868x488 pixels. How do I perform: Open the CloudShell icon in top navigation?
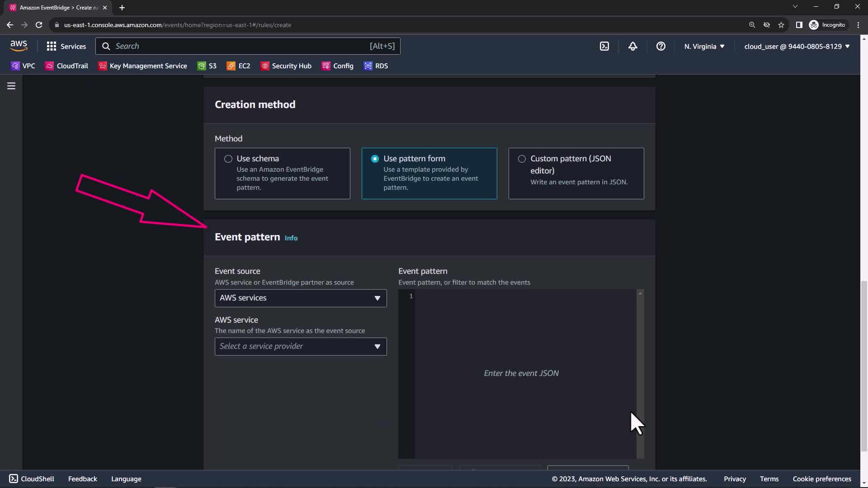pyautogui.click(x=604, y=46)
